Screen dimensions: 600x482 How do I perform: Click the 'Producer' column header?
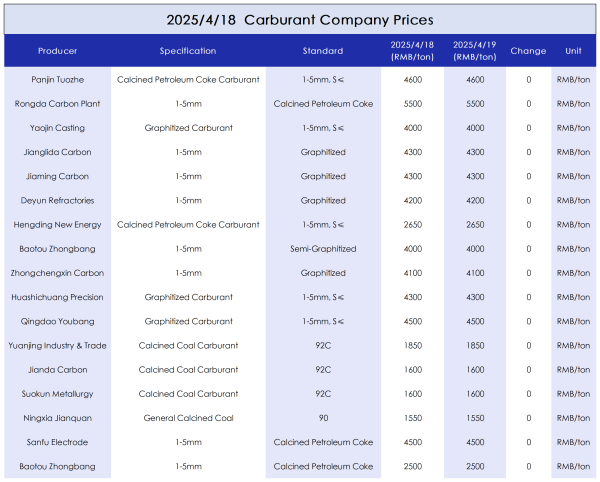pos(57,51)
